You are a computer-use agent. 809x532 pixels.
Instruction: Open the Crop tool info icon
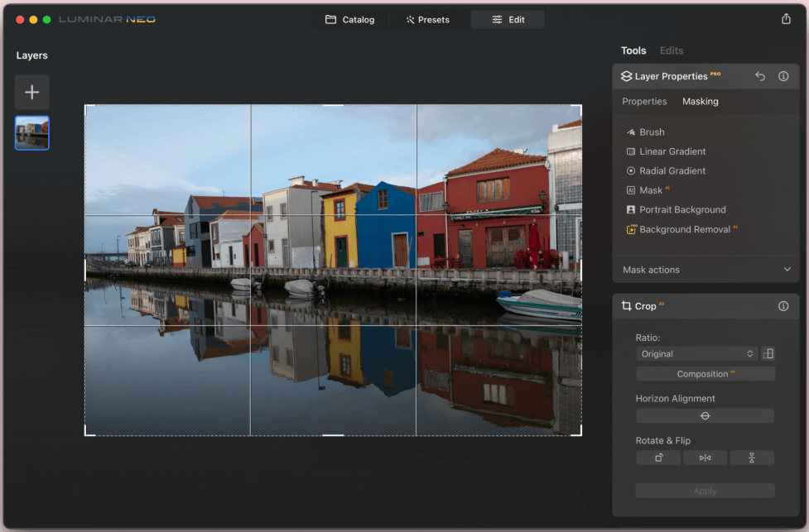point(783,306)
